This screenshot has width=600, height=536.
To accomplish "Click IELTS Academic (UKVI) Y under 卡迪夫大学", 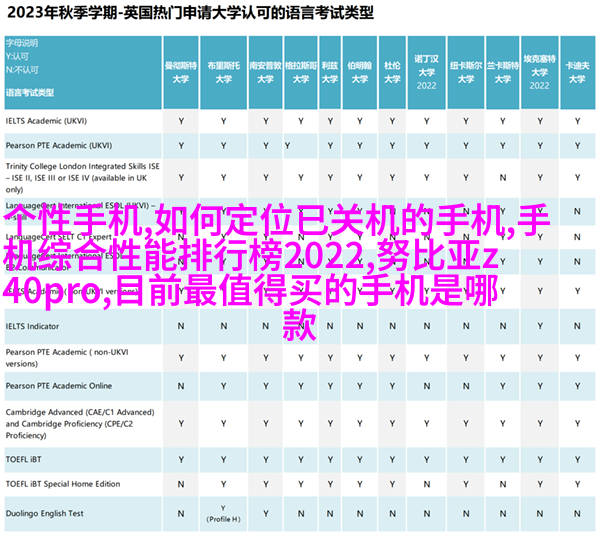I will click(577, 121).
